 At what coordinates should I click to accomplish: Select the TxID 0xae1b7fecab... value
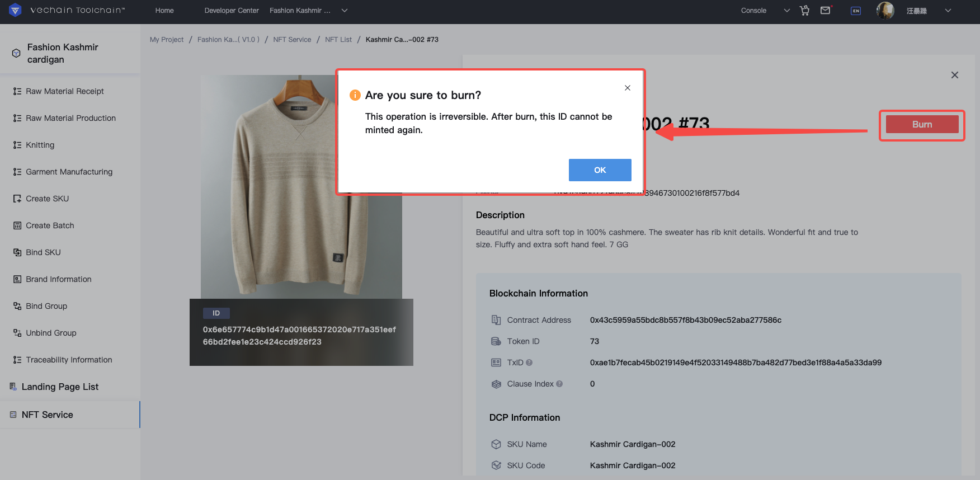(x=736, y=363)
